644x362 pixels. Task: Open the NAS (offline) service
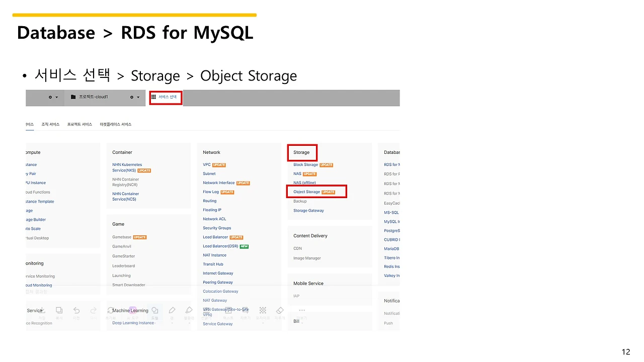(304, 183)
